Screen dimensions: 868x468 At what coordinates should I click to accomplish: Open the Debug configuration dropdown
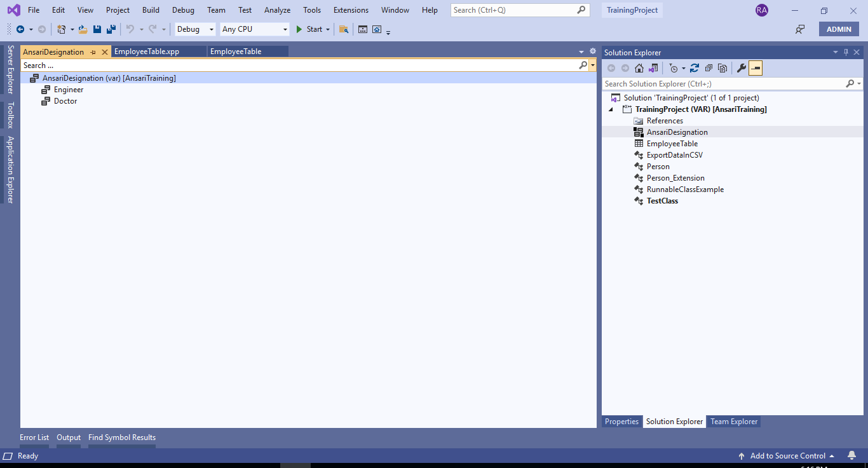click(x=195, y=29)
